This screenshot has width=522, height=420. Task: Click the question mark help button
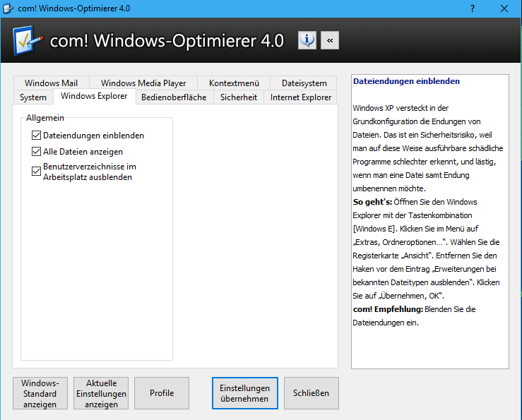pos(473,8)
